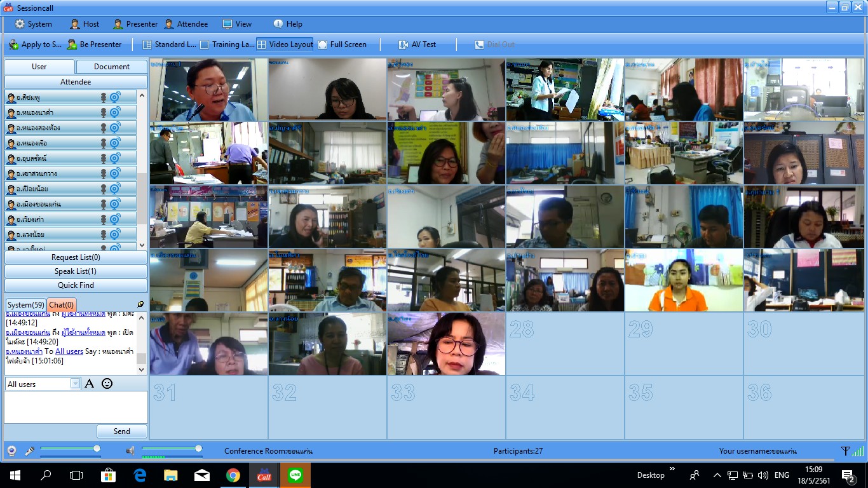Expand the Speak List(1) section
The height and width of the screenshot is (488, 868).
coord(76,271)
